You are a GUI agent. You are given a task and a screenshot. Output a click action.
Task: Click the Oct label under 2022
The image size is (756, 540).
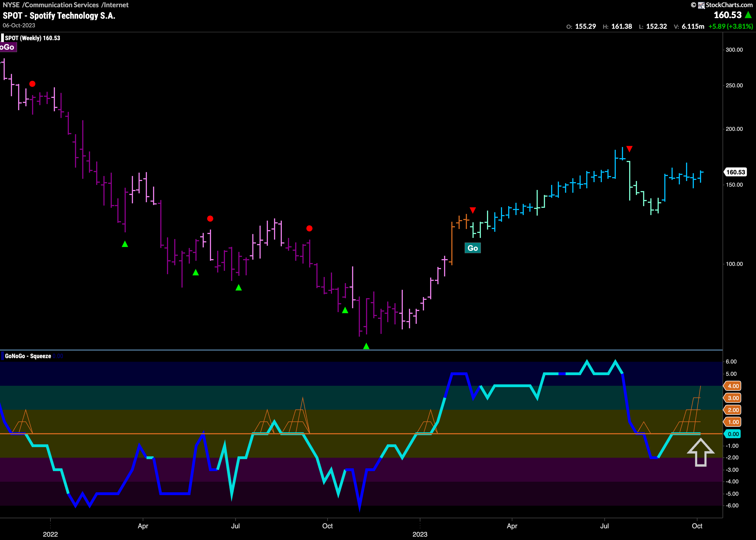(x=328, y=526)
